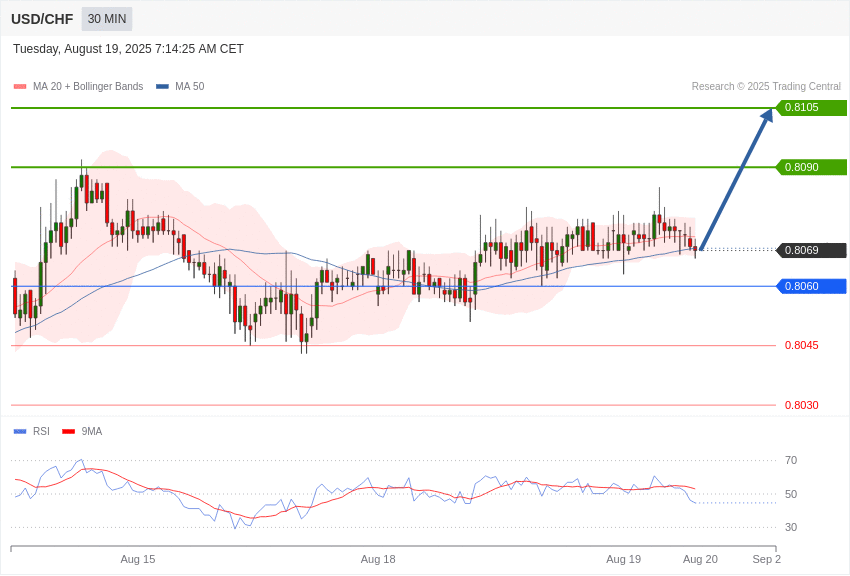Click the MA 50 legend label

[190, 87]
